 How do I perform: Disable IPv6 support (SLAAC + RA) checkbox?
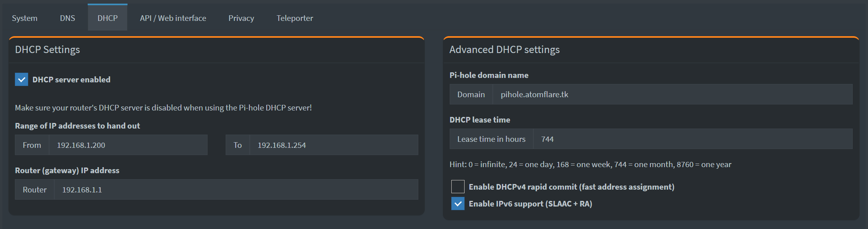coord(458,204)
